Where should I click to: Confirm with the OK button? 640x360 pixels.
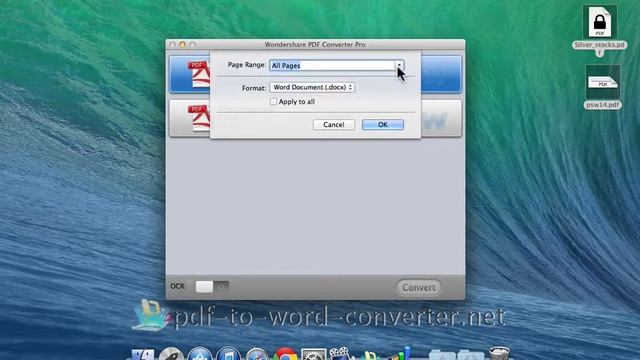(382, 124)
